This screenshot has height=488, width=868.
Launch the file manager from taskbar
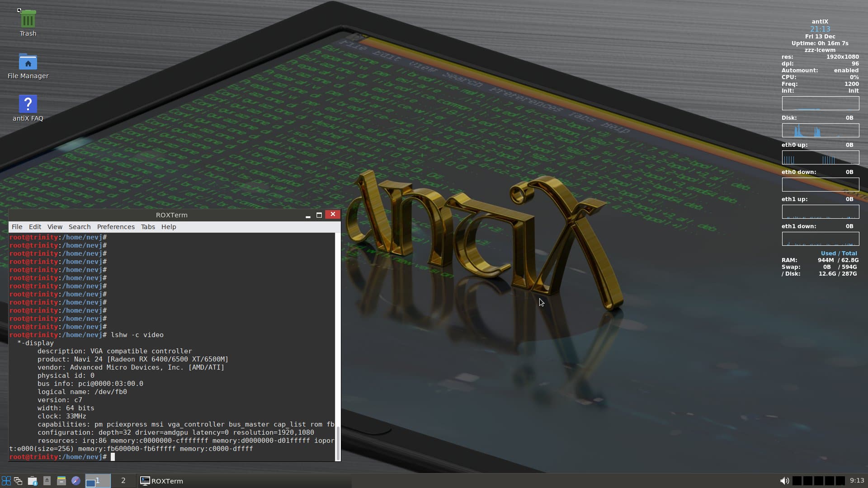[61, 481]
